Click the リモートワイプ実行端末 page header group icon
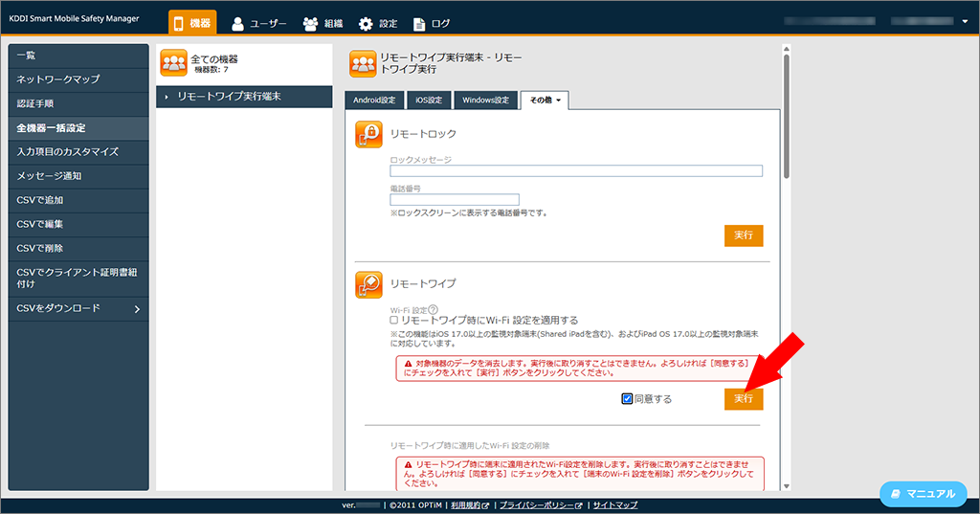 pyautogui.click(x=363, y=64)
